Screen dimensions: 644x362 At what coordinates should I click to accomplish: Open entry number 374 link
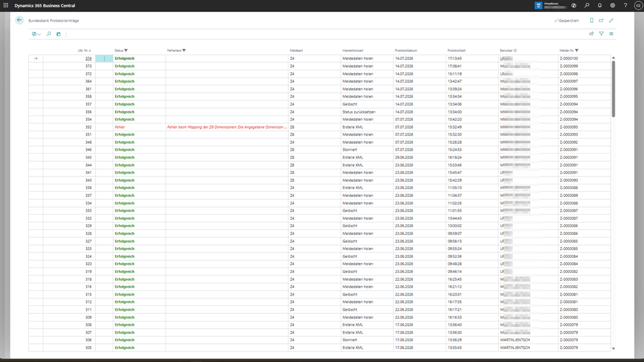pyautogui.click(x=89, y=58)
